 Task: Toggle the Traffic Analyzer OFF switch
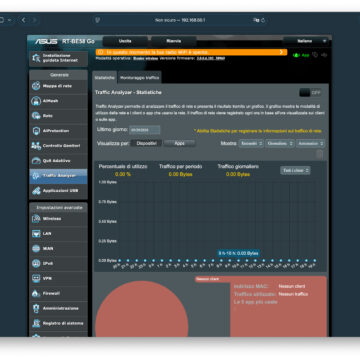310,93
